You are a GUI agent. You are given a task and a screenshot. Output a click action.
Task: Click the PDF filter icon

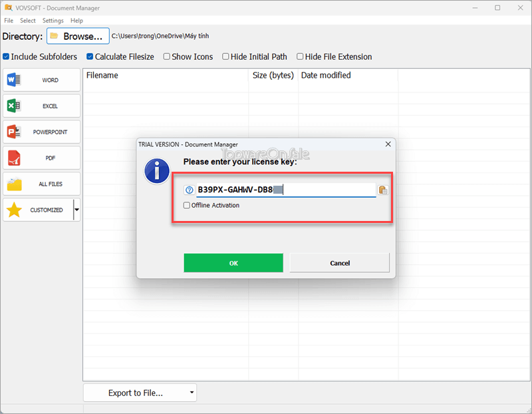click(x=14, y=158)
